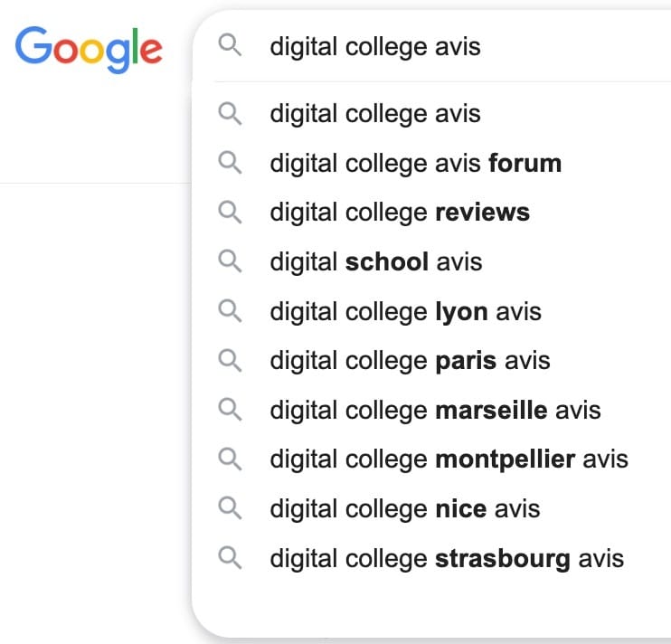Choose "digital college montpellier avis" suggestion
The width and height of the screenshot is (671, 644).
pos(449,459)
